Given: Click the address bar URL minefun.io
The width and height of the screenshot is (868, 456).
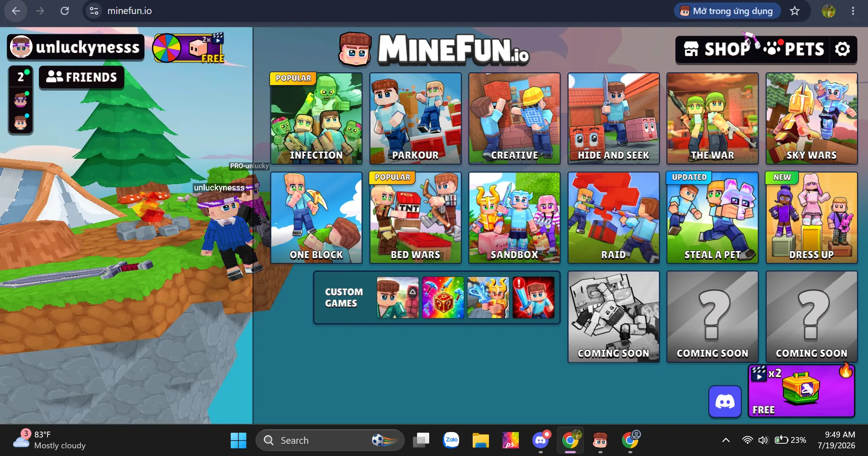Looking at the screenshot, I should [130, 11].
